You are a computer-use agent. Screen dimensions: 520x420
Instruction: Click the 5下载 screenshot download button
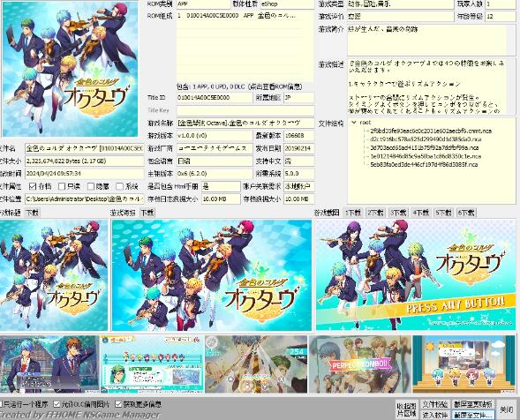pos(443,213)
